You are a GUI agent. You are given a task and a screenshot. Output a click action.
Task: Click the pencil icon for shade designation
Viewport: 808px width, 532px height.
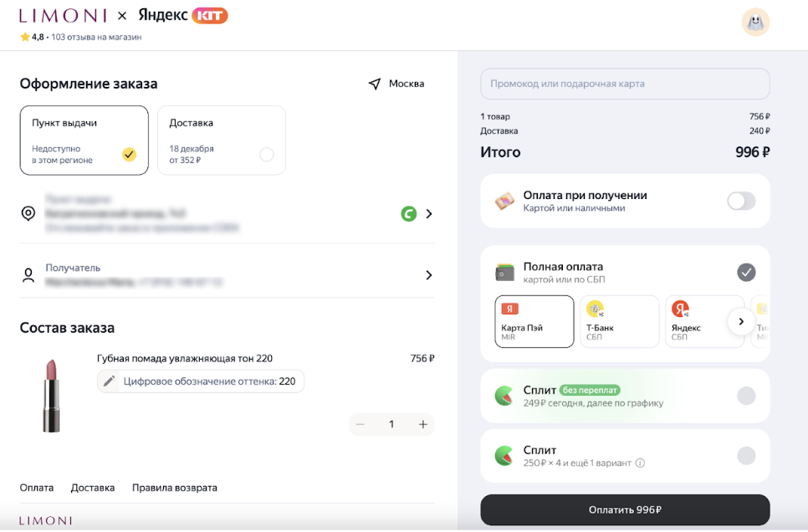coord(109,381)
